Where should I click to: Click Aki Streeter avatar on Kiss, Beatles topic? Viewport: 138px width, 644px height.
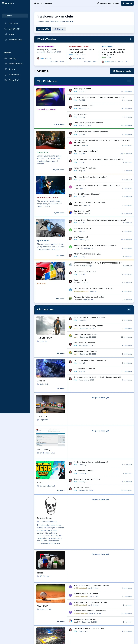click(70, 213)
